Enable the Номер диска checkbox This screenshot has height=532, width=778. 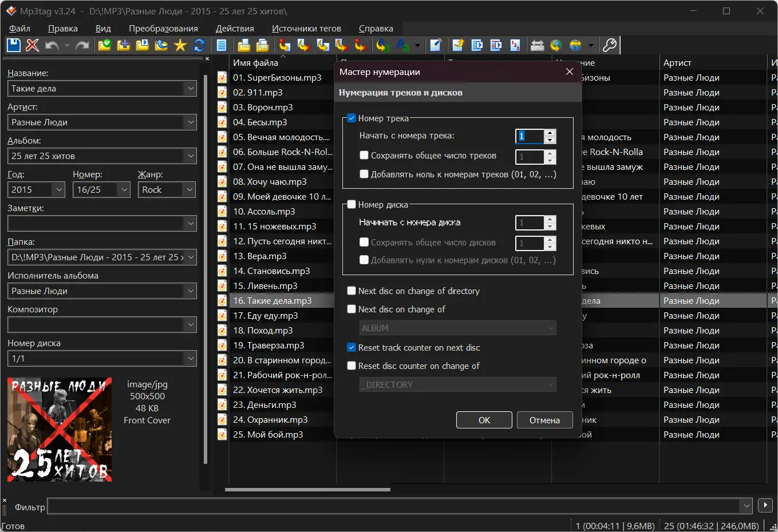[x=351, y=204]
